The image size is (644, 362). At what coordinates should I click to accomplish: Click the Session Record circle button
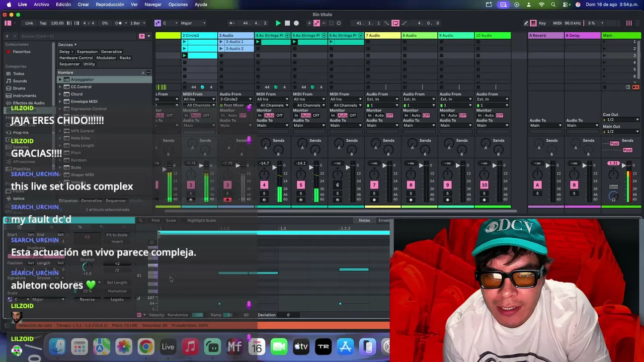tap(339, 23)
